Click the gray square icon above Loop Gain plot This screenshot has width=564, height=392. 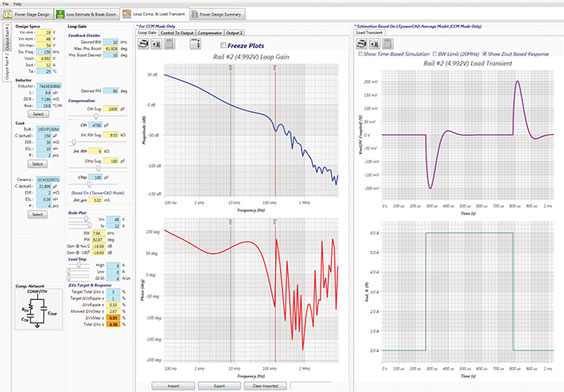tap(169, 44)
